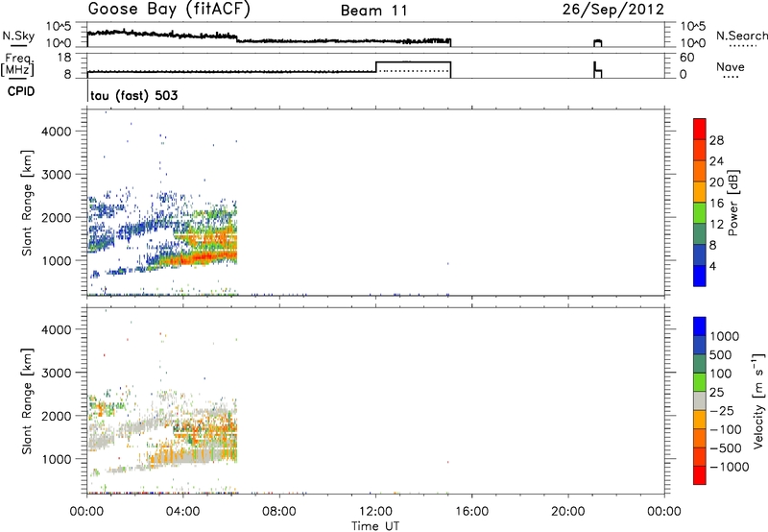Click the '12:00' time tick label
The image size is (768, 532).
click(x=375, y=512)
